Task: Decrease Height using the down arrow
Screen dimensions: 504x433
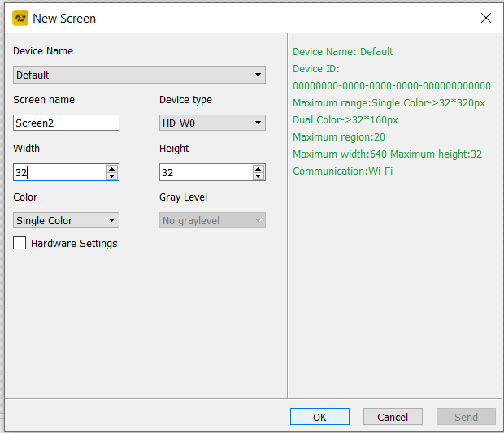Action: coord(259,176)
